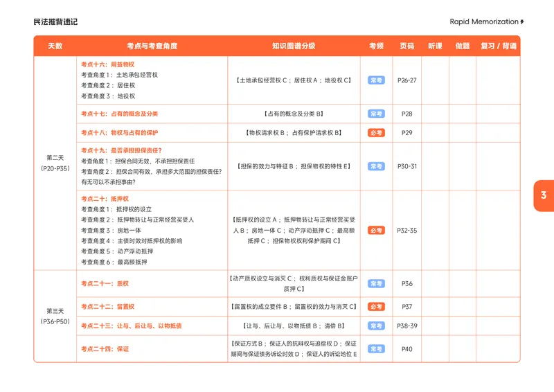Click 【担保的效力与特征 B；担保物权的特性 E】 cell

tap(294, 166)
